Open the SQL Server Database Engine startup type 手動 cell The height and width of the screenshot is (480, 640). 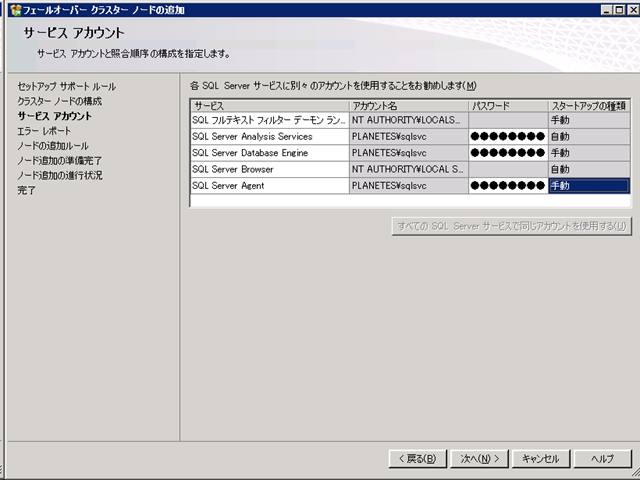[589, 153]
